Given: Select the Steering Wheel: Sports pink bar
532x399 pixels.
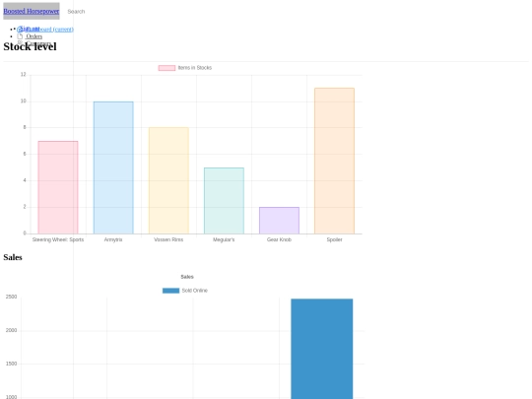Looking at the screenshot, I should 58,187.
